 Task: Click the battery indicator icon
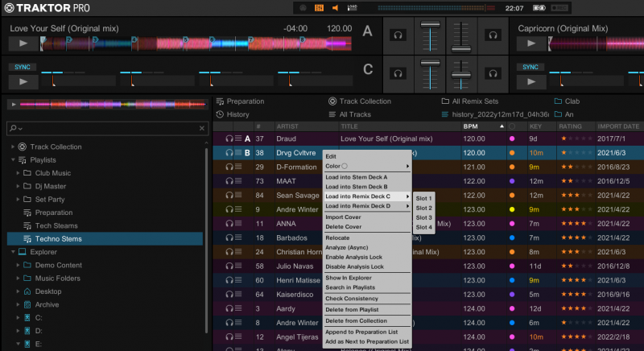539,8
